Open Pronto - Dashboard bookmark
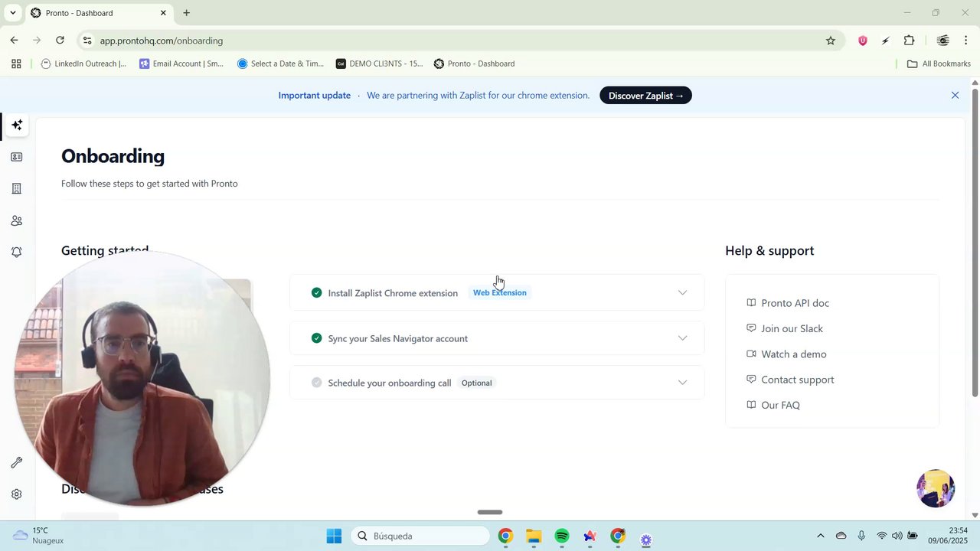The width and height of the screenshot is (980, 551). (x=474, y=64)
